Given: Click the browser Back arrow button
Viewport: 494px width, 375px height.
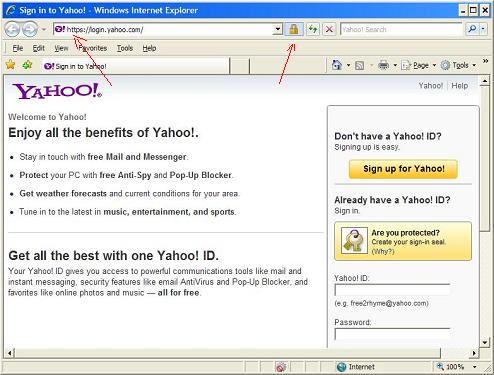Looking at the screenshot, I should [12, 29].
